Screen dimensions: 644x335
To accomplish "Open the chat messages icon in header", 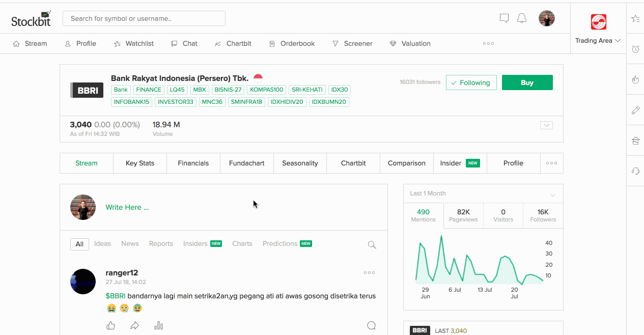I will coord(504,18).
